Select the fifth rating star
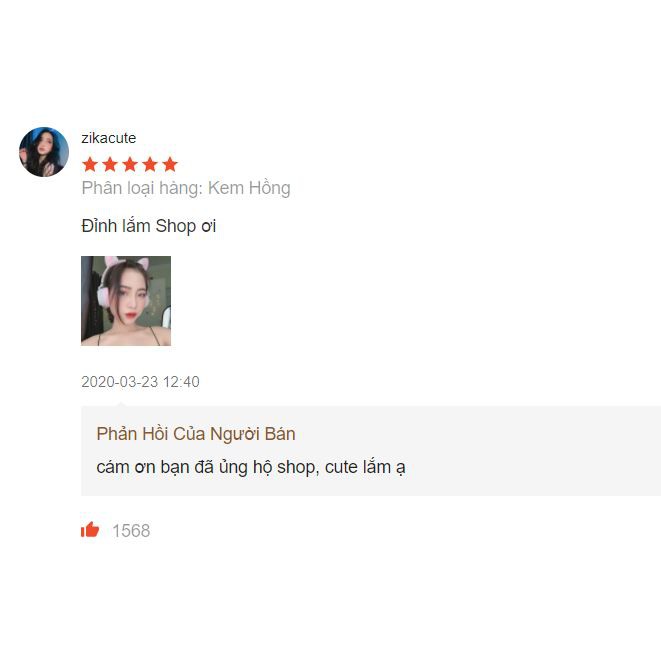Viewport: 661px width, 661px height. click(x=170, y=164)
